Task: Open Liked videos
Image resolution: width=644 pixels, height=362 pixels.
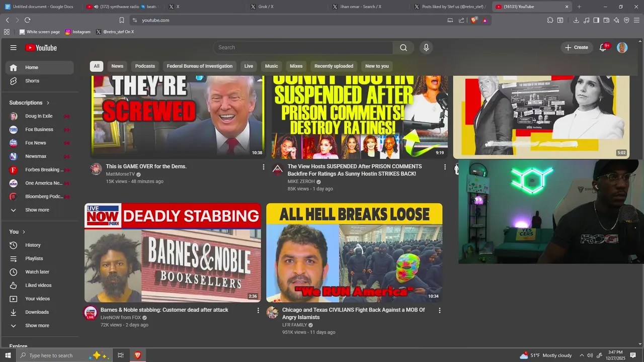Action: (x=39, y=285)
